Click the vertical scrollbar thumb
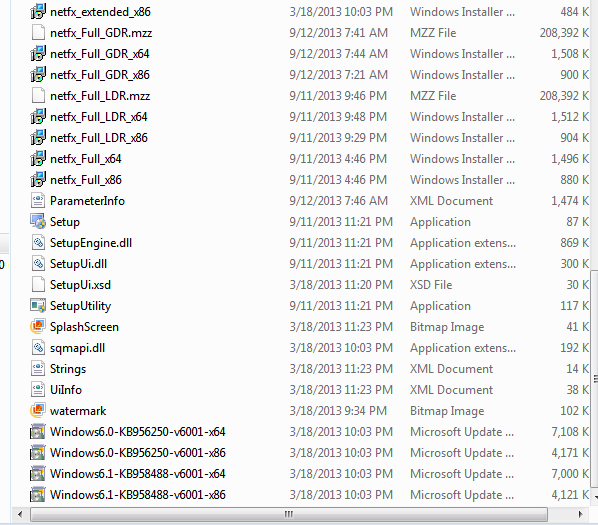The image size is (598, 525). coord(595,379)
